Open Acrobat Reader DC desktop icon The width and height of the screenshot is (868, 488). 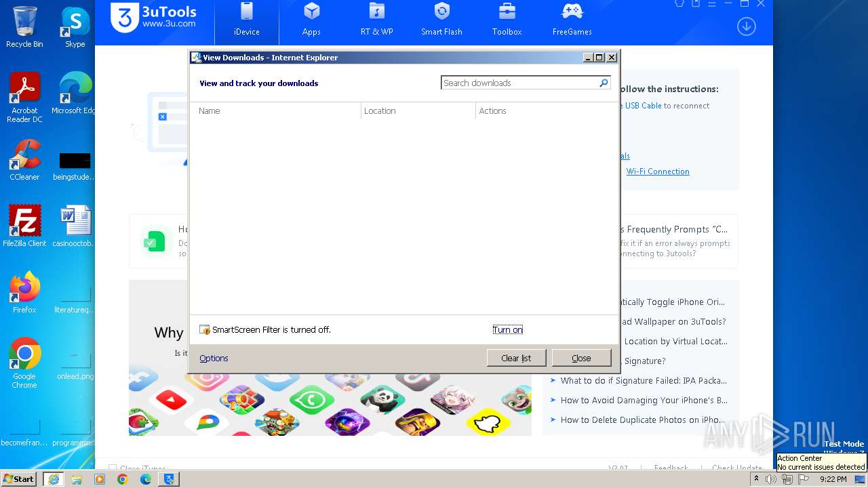tap(24, 98)
